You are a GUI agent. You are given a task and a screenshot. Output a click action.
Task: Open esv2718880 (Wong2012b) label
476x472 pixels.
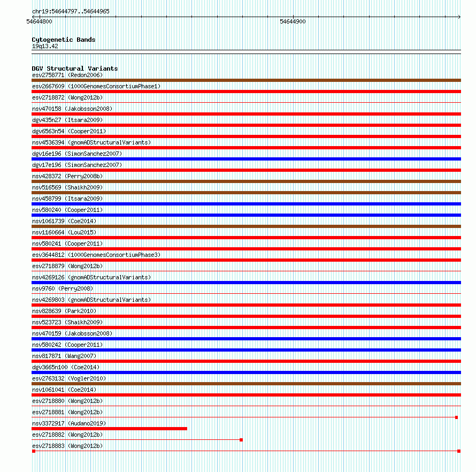pyautogui.click(x=67, y=401)
